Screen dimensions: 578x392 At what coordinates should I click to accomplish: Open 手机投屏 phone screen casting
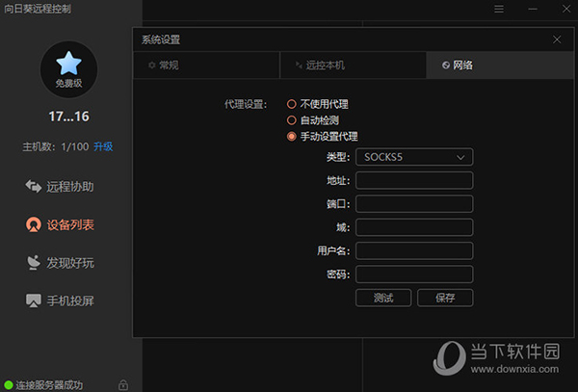60,301
